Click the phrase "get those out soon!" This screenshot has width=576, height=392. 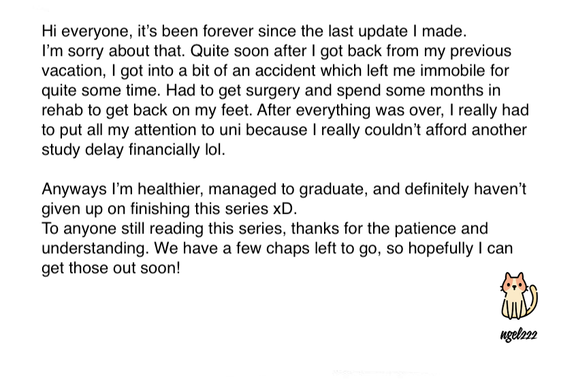[x=111, y=268]
